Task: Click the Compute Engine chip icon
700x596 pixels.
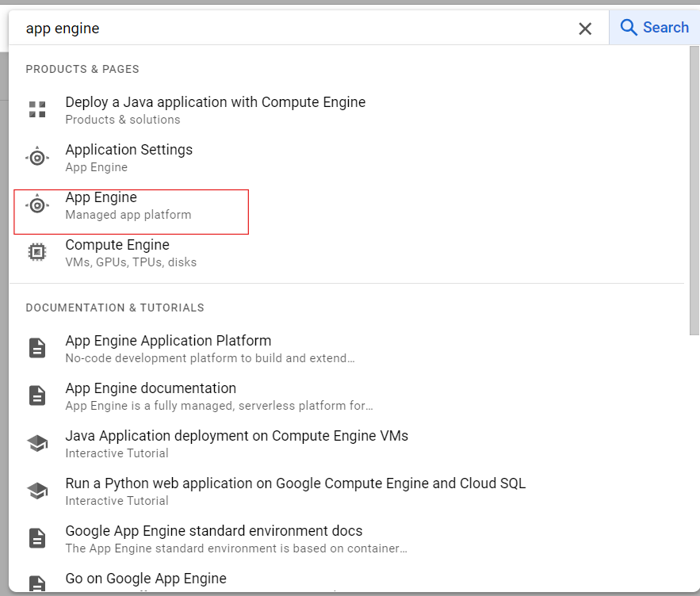Action: pos(37,253)
